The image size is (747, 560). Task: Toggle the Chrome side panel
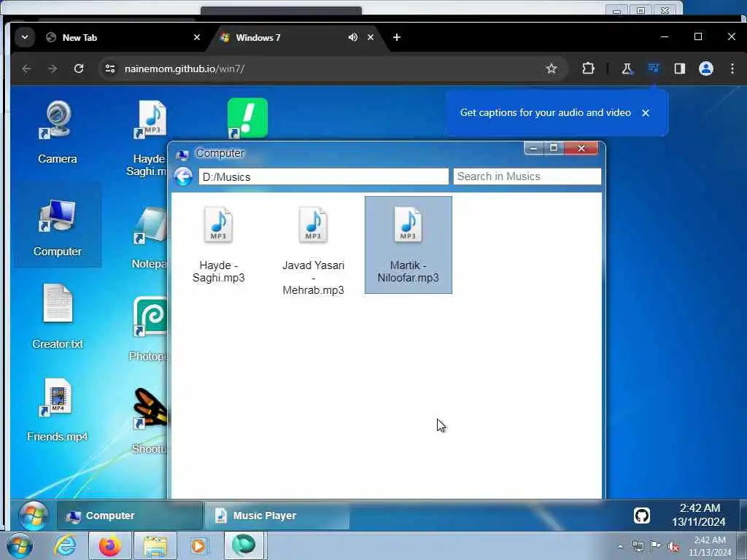(x=680, y=69)
